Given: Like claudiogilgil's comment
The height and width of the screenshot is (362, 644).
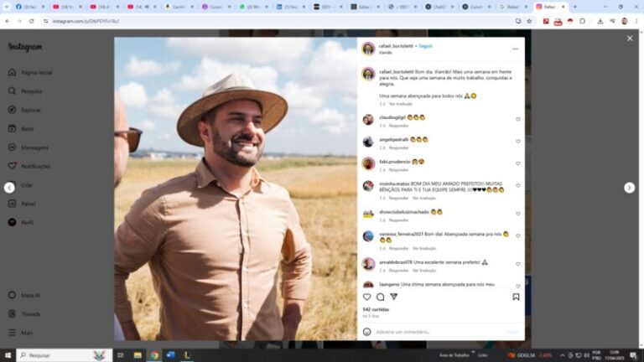Looking at the screenshot, I should point(517,120).
